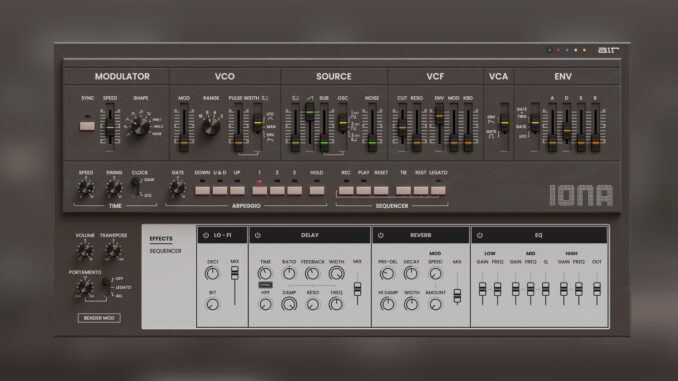Click the LO-FI DECI knob
678x381 pixels.
coord(212,273)
